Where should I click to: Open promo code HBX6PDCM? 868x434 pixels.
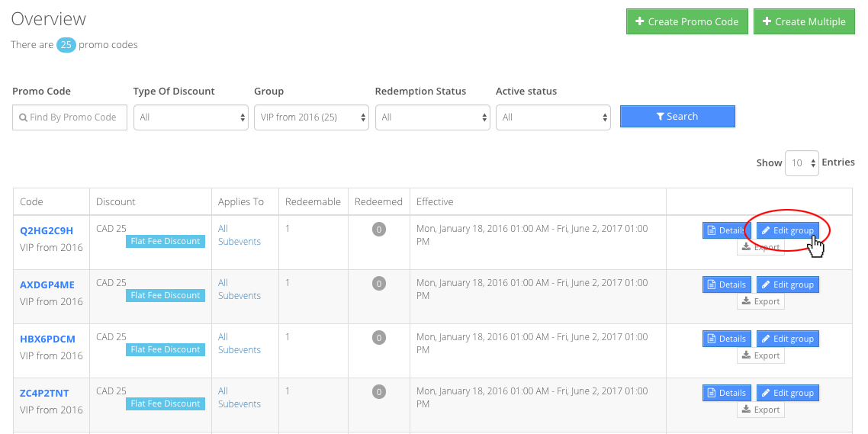[47, 339]
